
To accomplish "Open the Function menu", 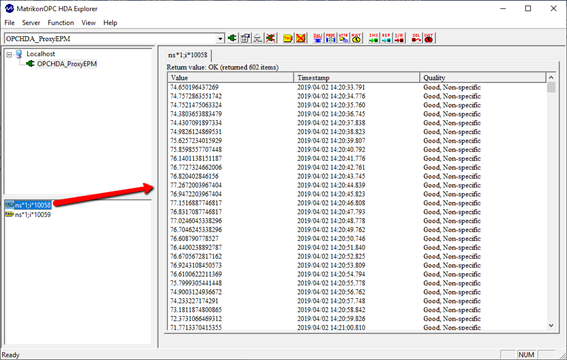I will tap(60, 22).
